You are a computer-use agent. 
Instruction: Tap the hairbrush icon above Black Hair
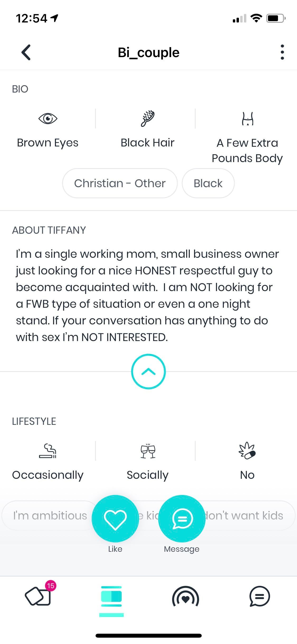tap(148, 118)
